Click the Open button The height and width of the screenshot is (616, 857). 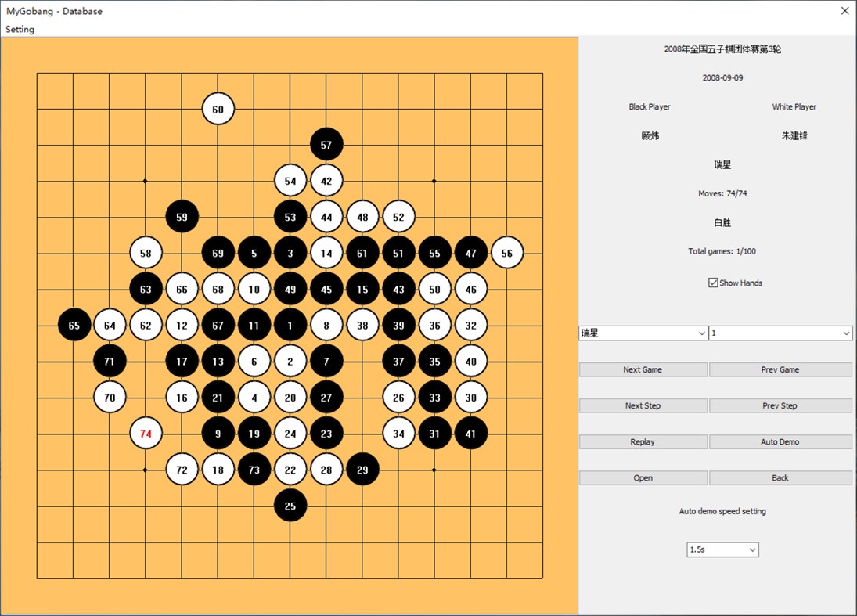pos(642,477)
